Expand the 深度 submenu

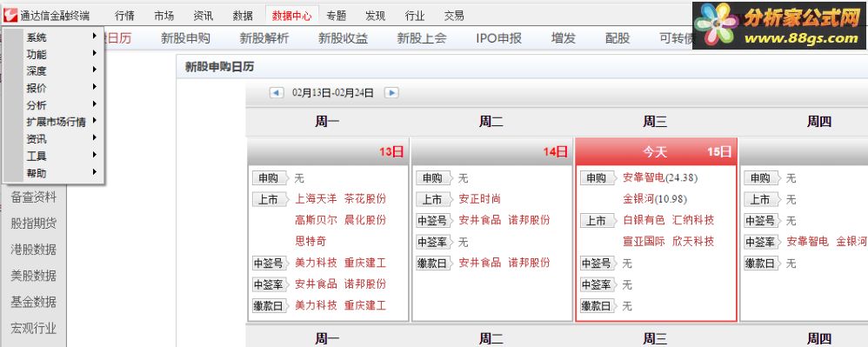[54, 70]
